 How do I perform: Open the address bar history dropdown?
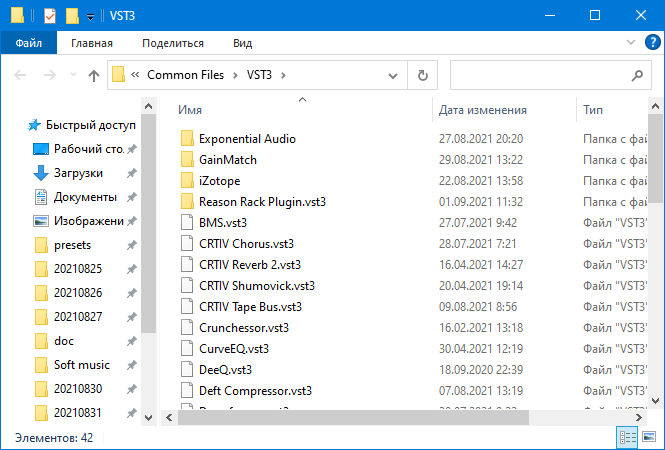point(393,75)
